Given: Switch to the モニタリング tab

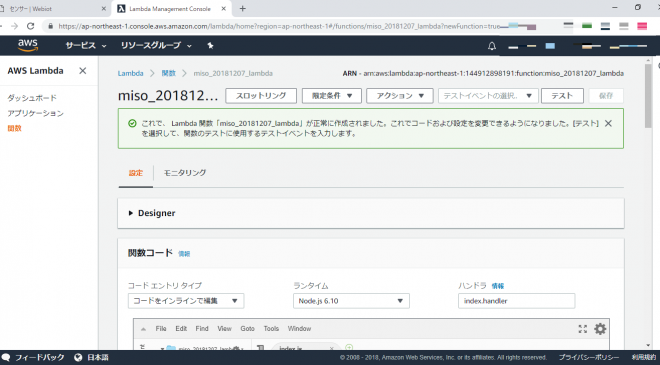Looking at the screenshot, I should [185, 173].
